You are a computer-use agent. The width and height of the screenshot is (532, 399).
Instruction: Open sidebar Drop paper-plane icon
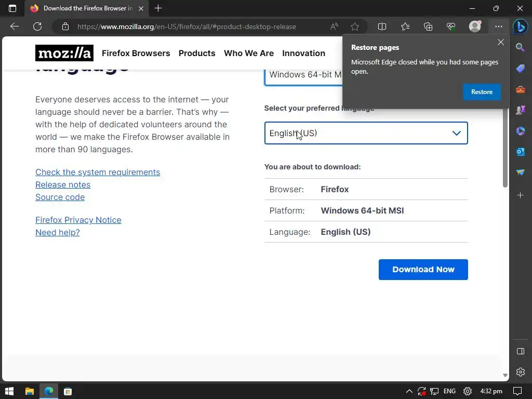coord(520,172)
